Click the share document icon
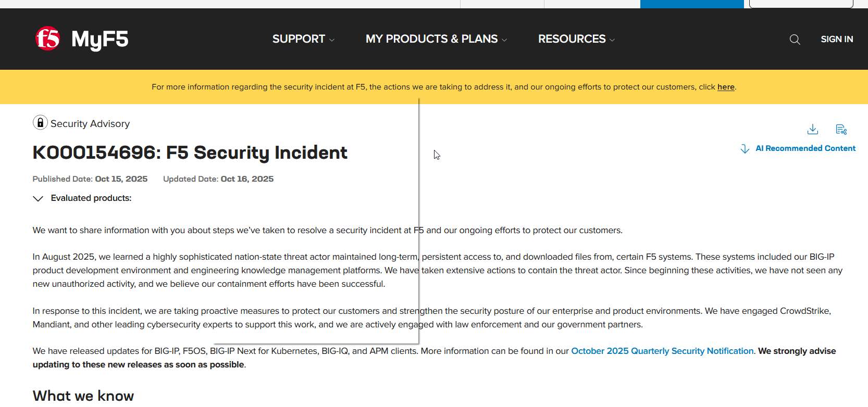Viewport: 868px width, 407px height. [841, 129]
